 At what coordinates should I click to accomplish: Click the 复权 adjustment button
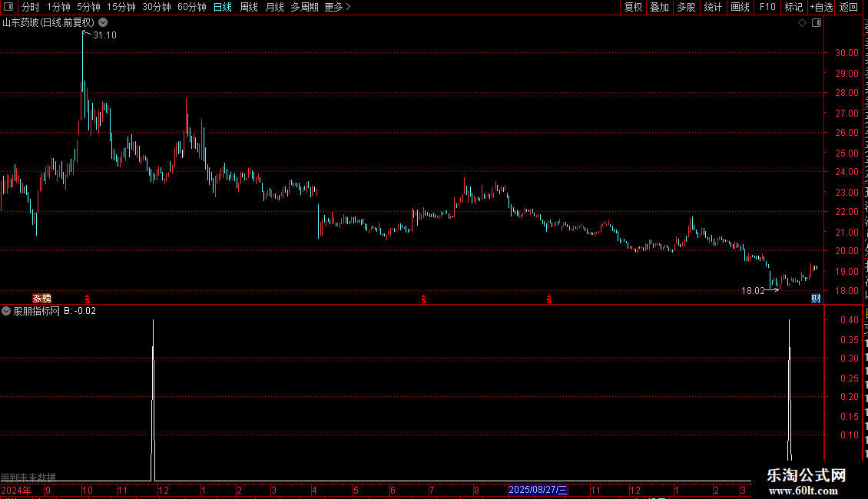pyautogui.click(x=633, y=7)
